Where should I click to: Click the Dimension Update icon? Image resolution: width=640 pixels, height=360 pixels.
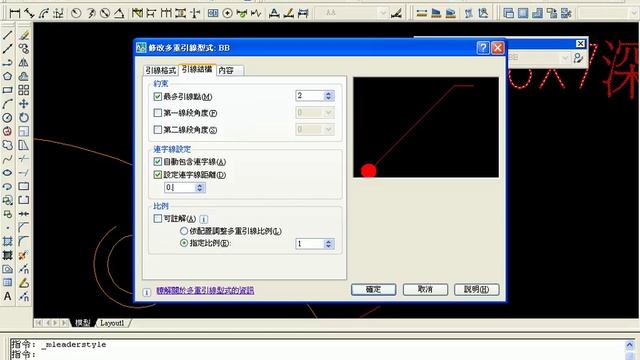[303, 13]
